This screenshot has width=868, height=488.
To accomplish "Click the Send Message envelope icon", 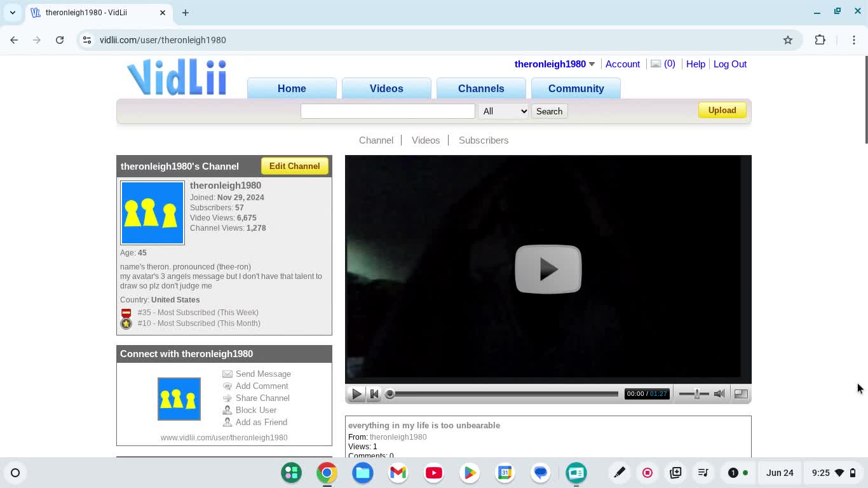I will coord(227,374).
